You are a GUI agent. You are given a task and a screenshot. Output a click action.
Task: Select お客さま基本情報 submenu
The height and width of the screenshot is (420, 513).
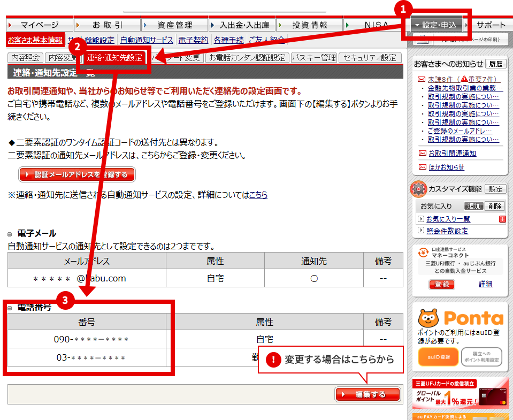point(35,40)
